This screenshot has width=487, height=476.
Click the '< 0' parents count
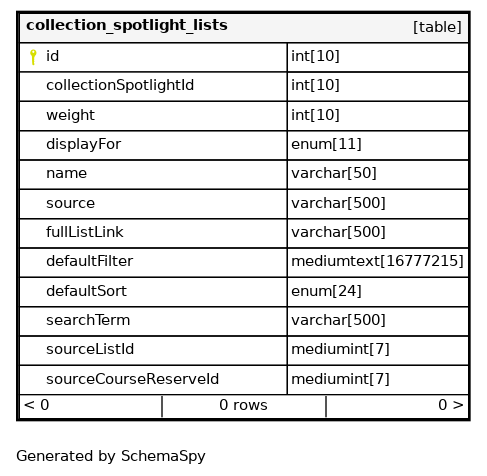[37, 405]
